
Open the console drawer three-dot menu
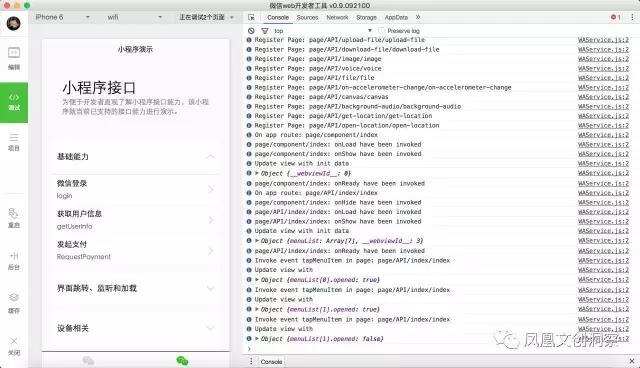pos(251,361)
